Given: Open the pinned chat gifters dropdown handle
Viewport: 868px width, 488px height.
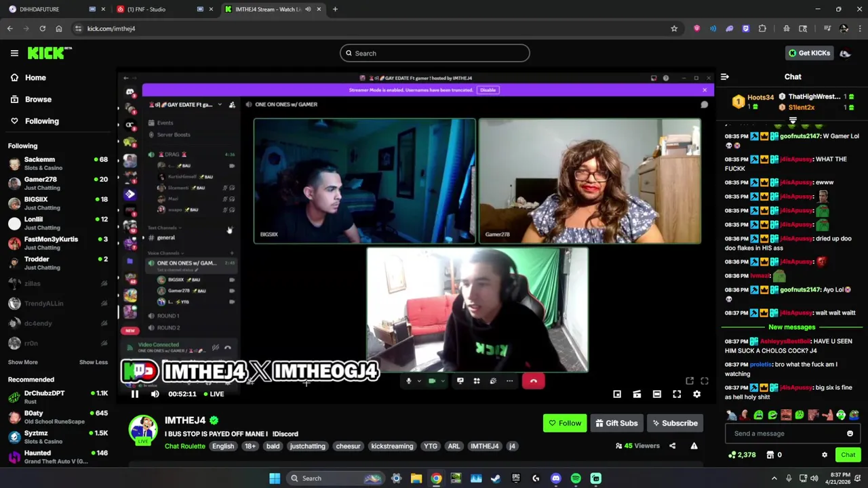Looking at the screenshot, I should pos(793,120).
